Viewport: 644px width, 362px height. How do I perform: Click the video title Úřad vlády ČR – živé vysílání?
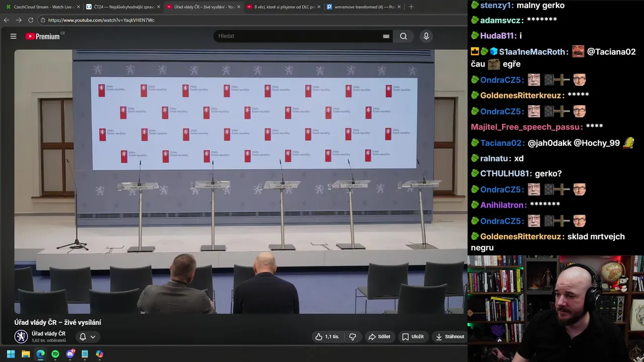[58, 322]
